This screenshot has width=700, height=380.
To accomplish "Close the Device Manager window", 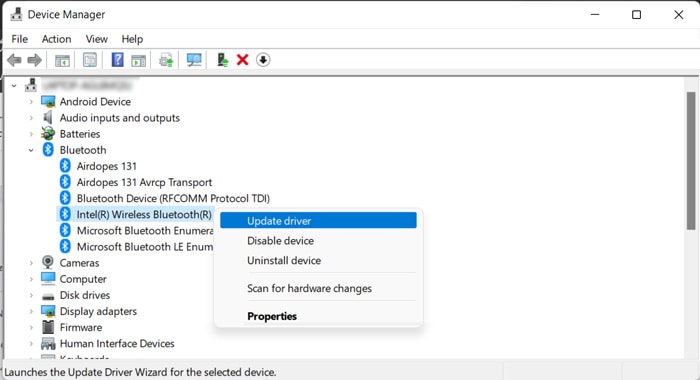I will (x=679, y=14).
